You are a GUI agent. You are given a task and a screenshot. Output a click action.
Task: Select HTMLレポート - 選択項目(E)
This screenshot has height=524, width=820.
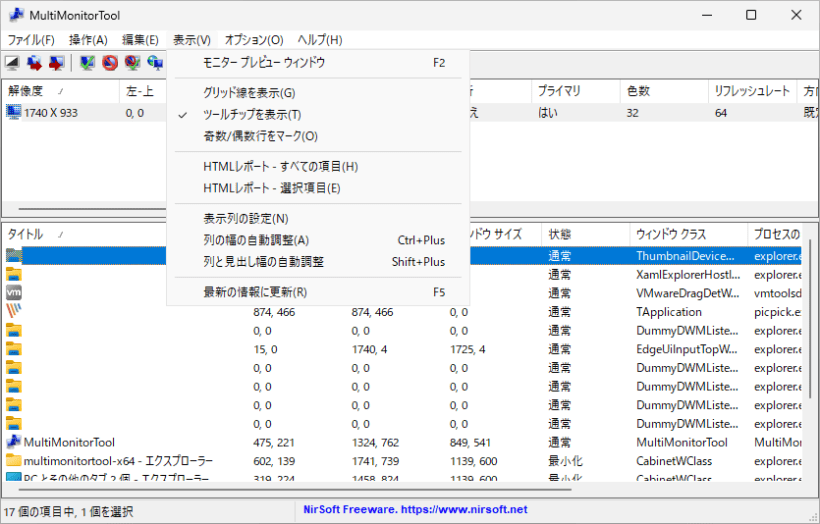pos(318,188)
